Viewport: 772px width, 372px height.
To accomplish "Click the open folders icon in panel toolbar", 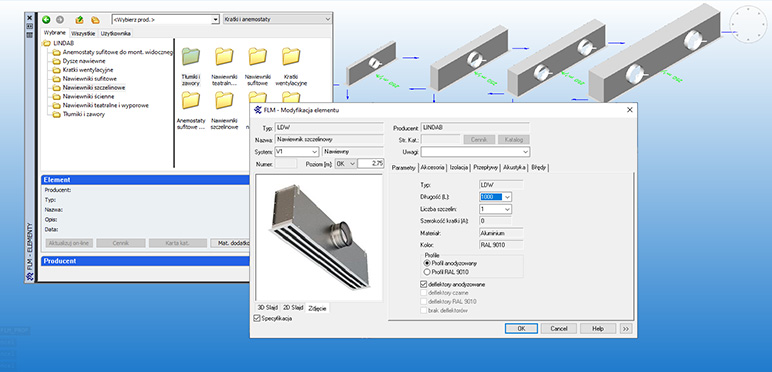I will (96, 20).
